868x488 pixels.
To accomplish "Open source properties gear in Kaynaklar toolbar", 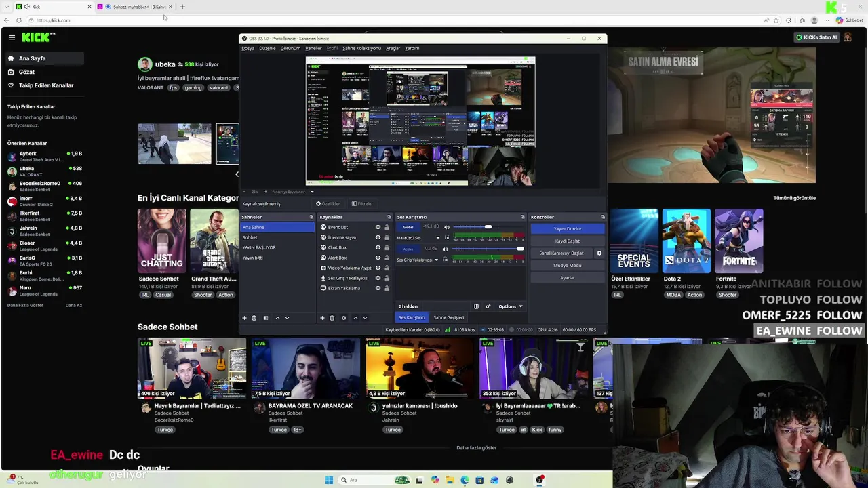I will [x=343, y=318].
